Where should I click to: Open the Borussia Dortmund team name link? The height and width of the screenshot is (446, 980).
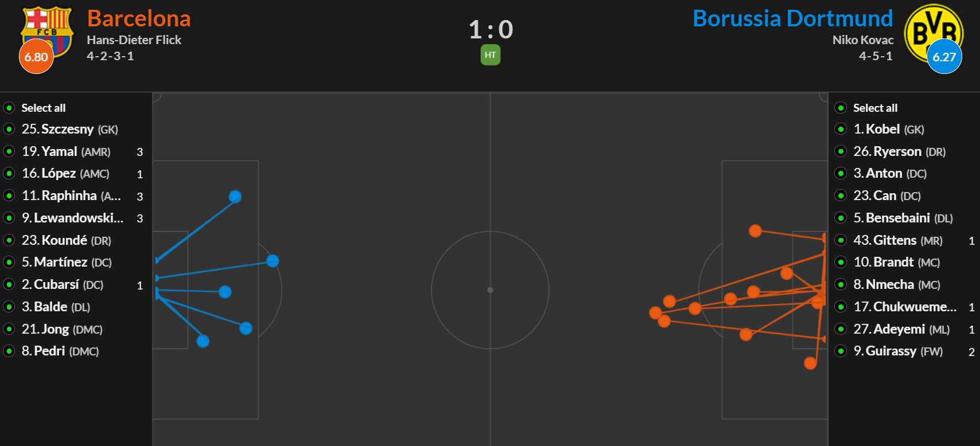[x=792, y=18]
